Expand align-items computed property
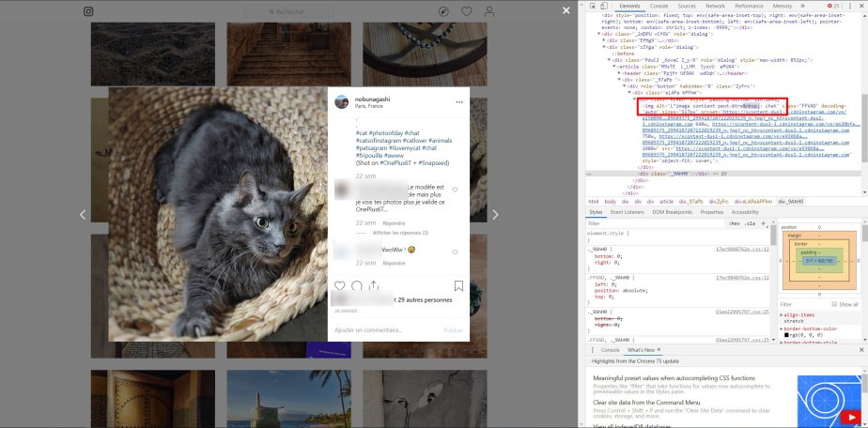Viewport: 868px width, 428px height. click(781, 314)
